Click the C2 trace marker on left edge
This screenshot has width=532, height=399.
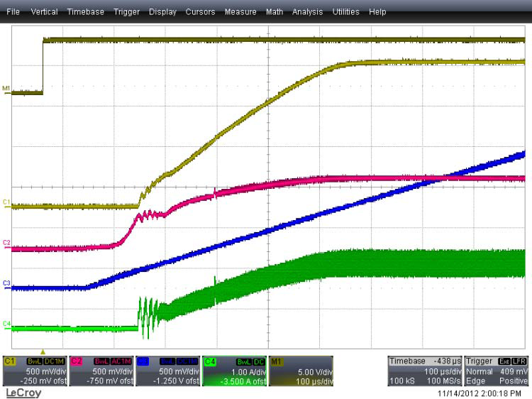tap(6, 243)
